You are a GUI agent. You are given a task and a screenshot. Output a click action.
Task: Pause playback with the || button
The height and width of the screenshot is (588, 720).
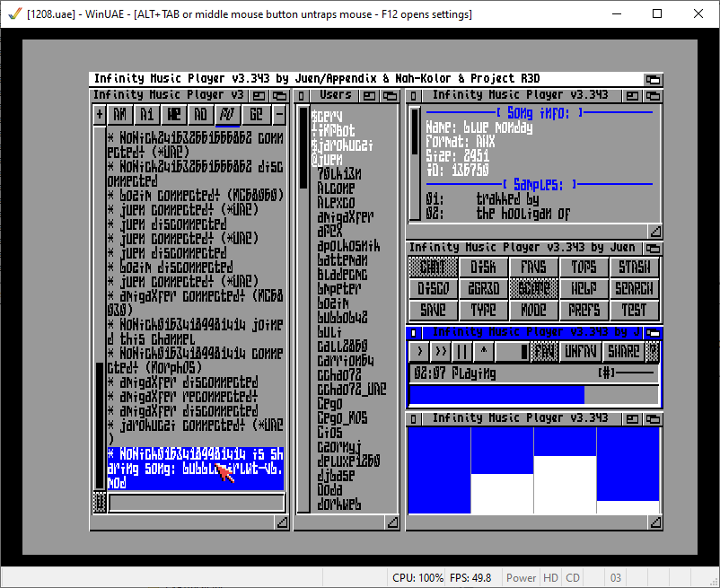coord(462,352)
